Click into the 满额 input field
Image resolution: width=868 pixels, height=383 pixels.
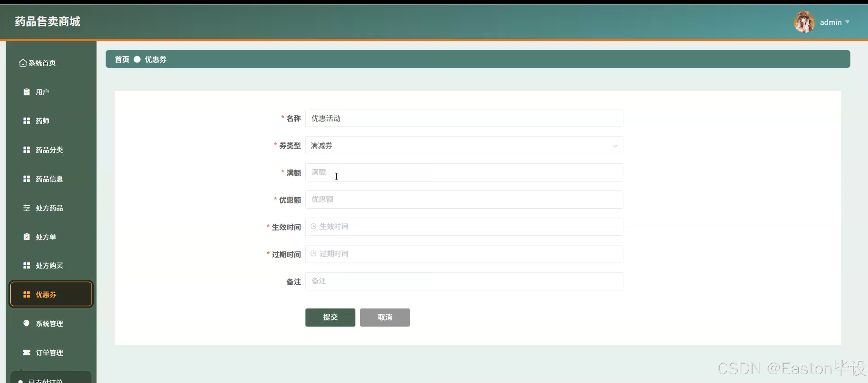tap(464, 172)
